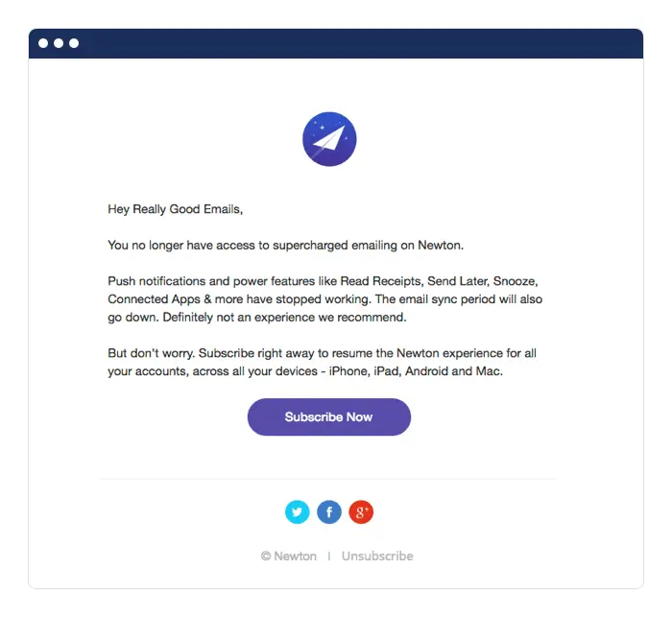Click the © Newton footer text

click(x=289, y=556)
